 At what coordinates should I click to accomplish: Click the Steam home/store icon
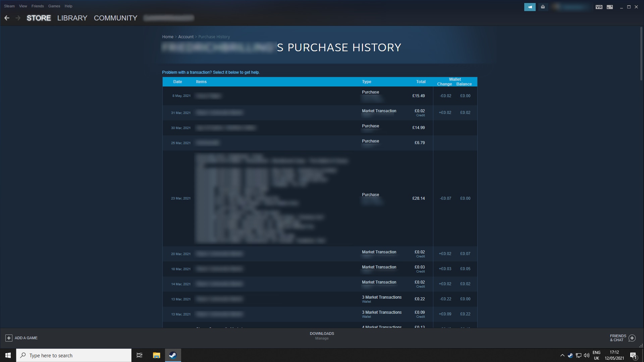pos(39,18)
